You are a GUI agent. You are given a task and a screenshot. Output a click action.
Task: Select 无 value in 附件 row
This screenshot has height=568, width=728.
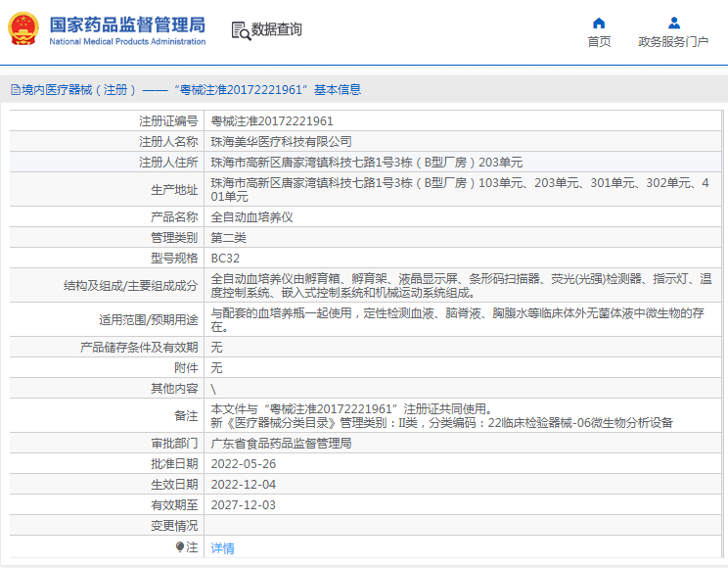[216, 367]
